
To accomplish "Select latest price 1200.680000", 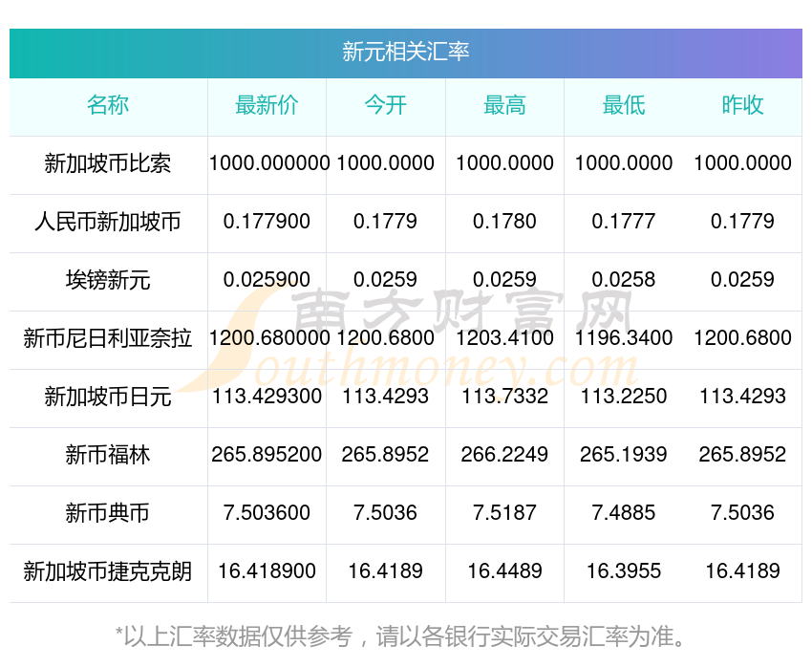I will [269, 338].
